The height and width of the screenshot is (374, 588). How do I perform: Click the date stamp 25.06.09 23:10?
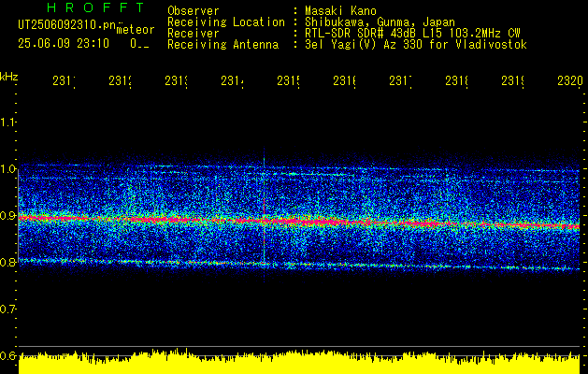click(64, 44)
